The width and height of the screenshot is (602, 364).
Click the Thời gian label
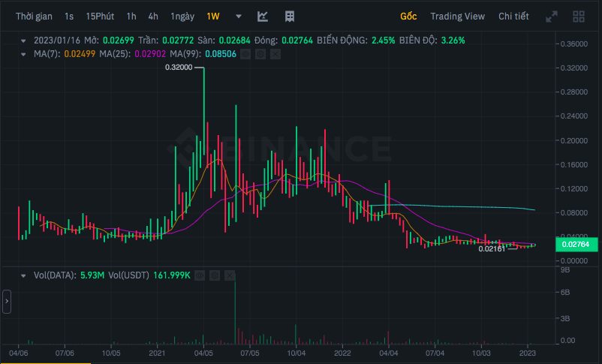pyautogui.click(x=34, y=17)
